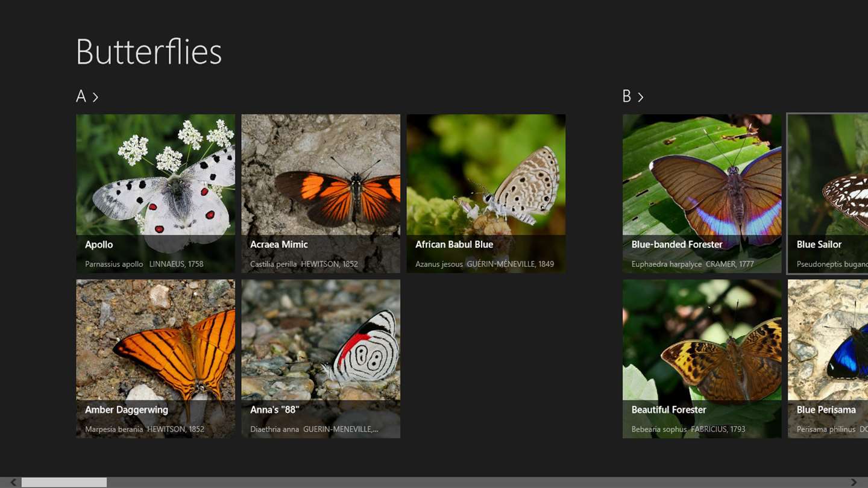Expand the A group chevron
Viewport: 868px width, 488px height.
click(x=95, y=97)
